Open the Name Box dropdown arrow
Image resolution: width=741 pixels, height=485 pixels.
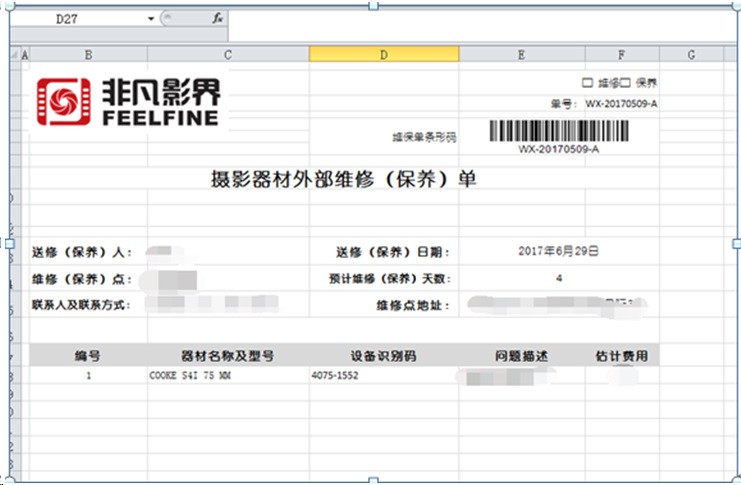pos(151,19)
